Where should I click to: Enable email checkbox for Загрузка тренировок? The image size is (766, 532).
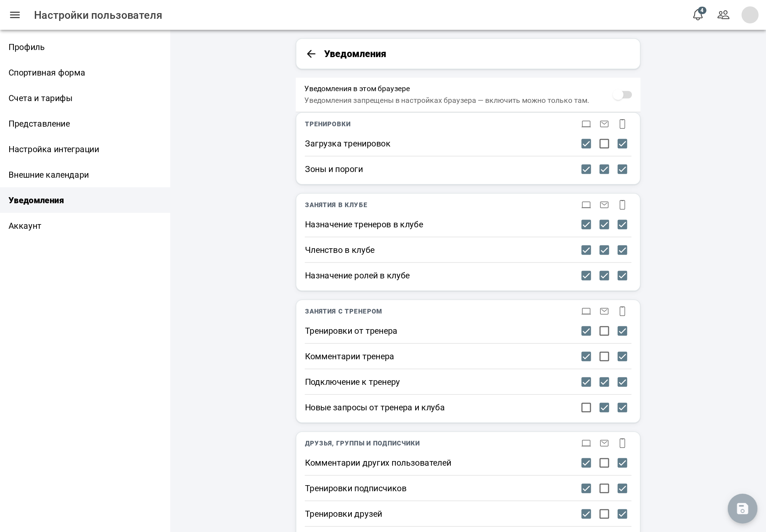[604, 144]
